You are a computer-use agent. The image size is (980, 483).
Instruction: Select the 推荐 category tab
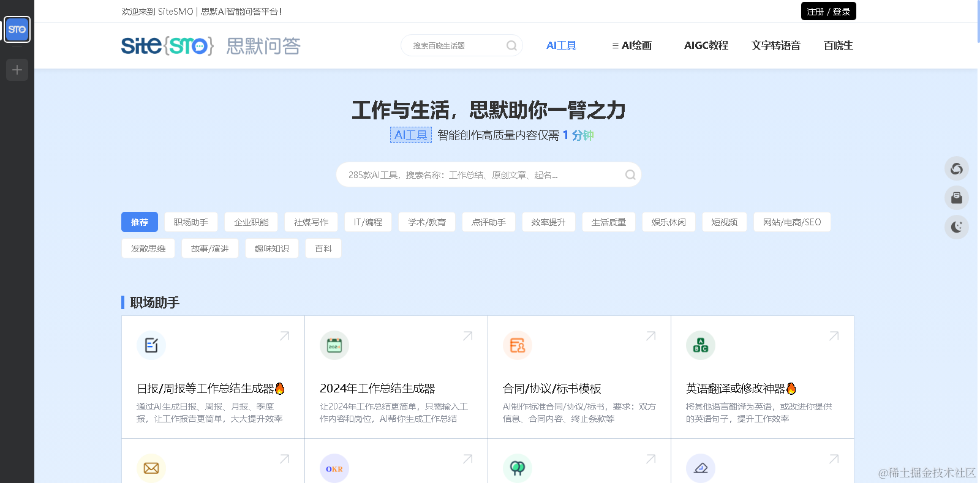[x=140, y=222]
